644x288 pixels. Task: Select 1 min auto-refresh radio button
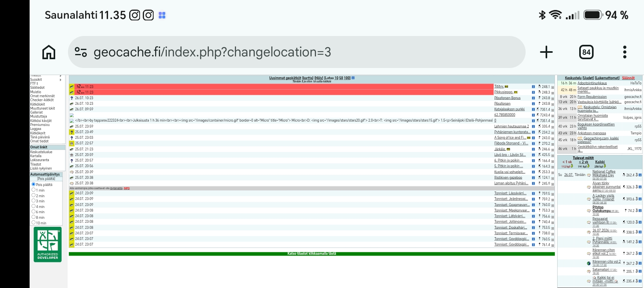click(34, 190)
